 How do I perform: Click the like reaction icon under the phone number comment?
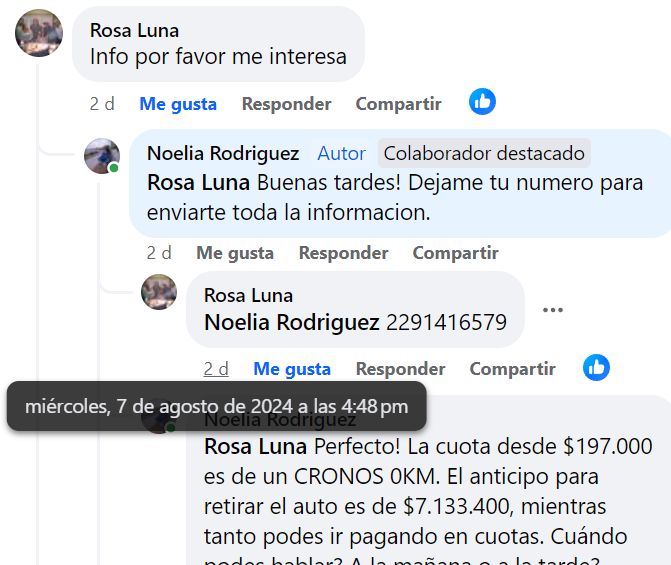click(596, 367)
